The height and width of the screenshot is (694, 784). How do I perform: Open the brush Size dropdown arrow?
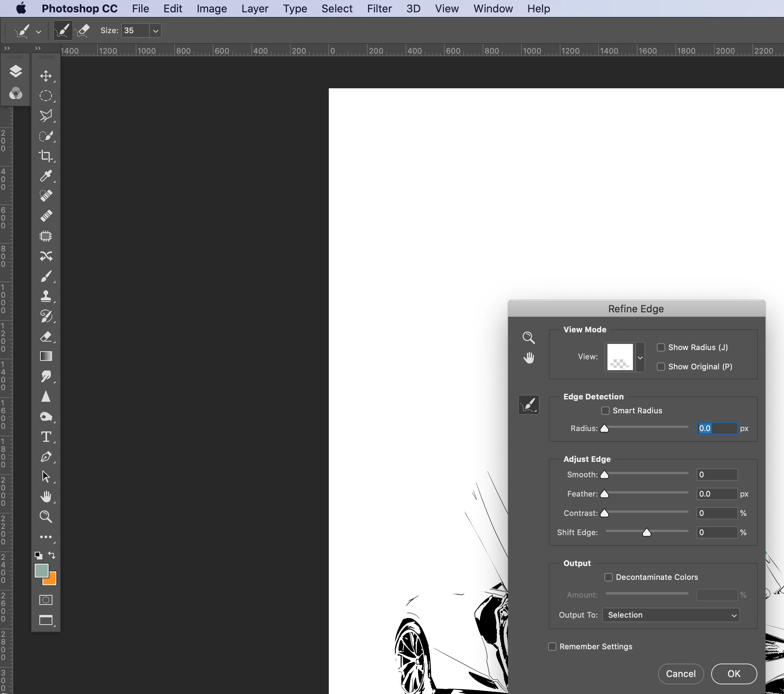click(155, 31)
